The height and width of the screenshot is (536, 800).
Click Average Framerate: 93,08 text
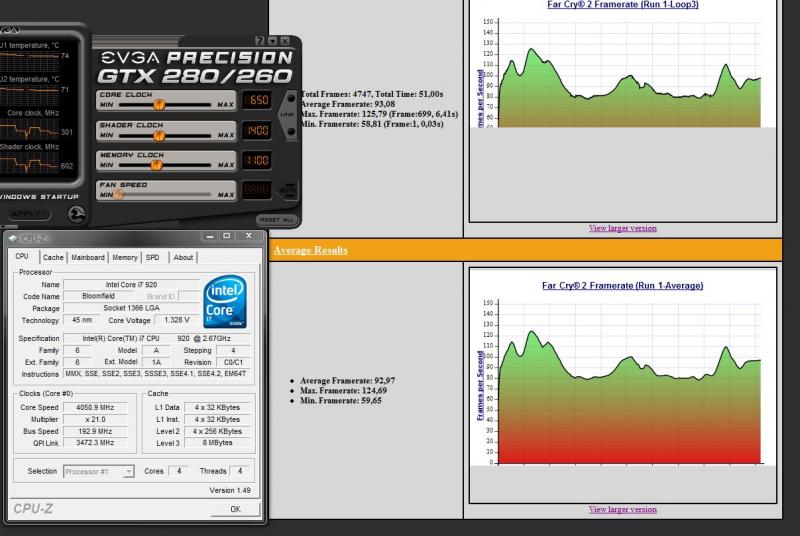(x=348, y=104)
